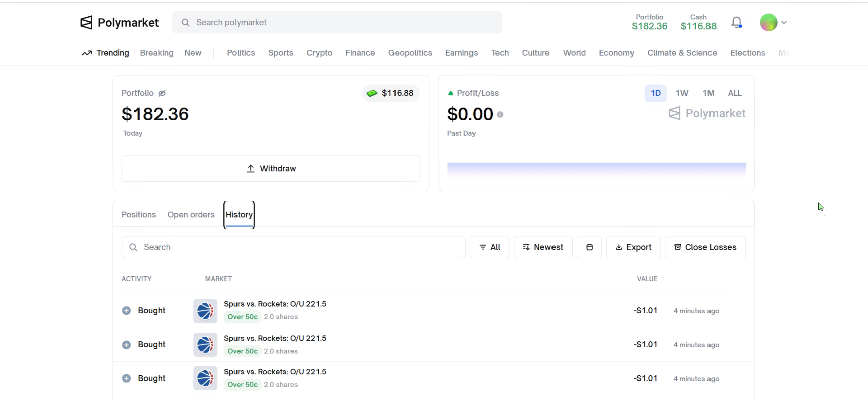The height and width of the screenshot is (400, 868).
Task: Select the History tab
Action: [x=239, y=215]
